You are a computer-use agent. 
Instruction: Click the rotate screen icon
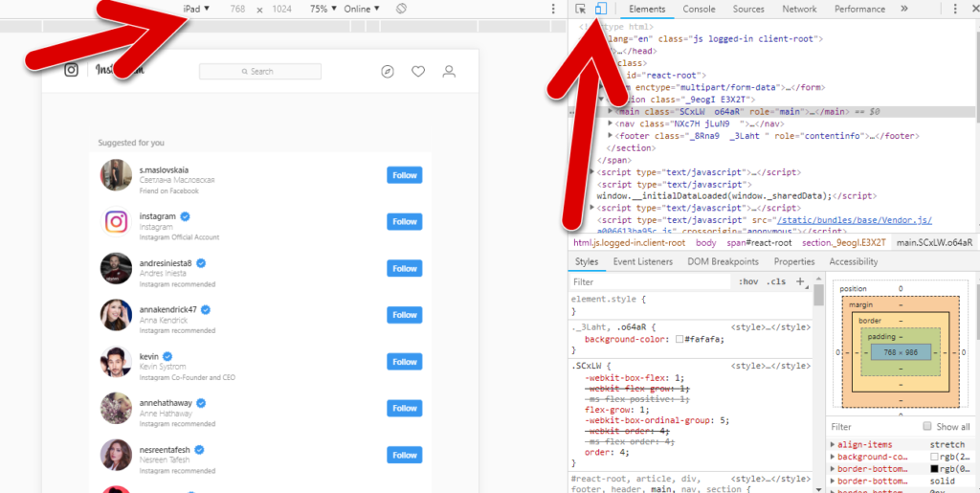[402, 9]
